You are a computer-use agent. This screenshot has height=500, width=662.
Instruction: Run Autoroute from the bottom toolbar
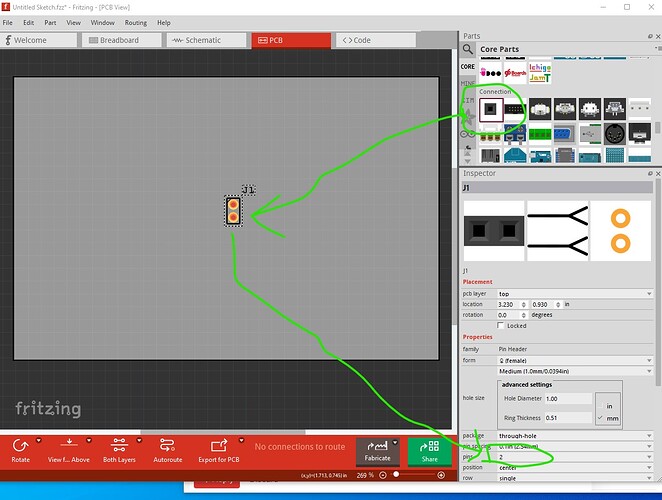(x=168, y=444)
